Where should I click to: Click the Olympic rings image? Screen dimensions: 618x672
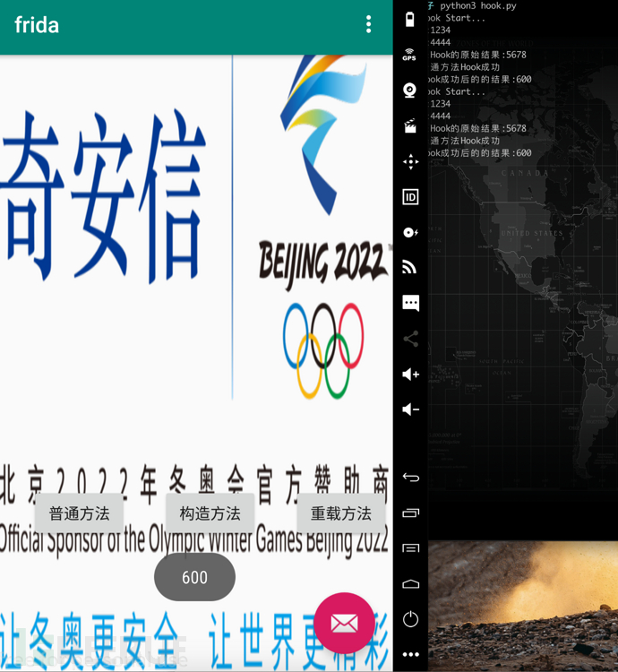[323, 350]
